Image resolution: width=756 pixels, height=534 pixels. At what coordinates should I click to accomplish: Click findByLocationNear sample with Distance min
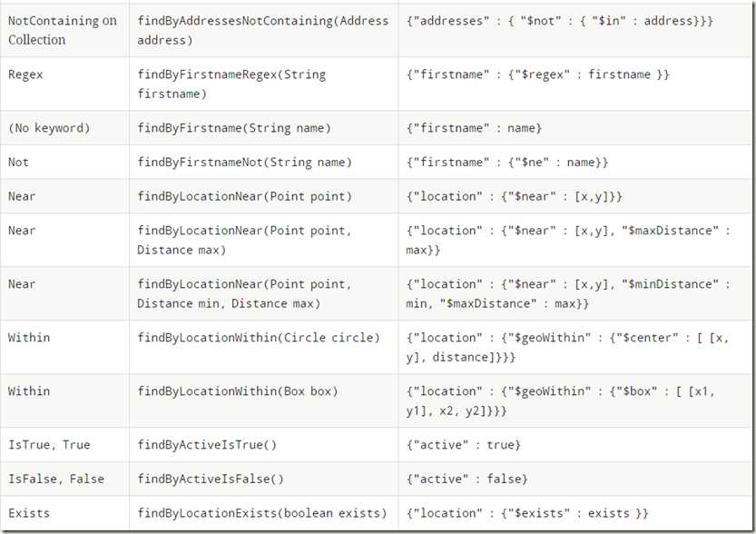(244, 293)
